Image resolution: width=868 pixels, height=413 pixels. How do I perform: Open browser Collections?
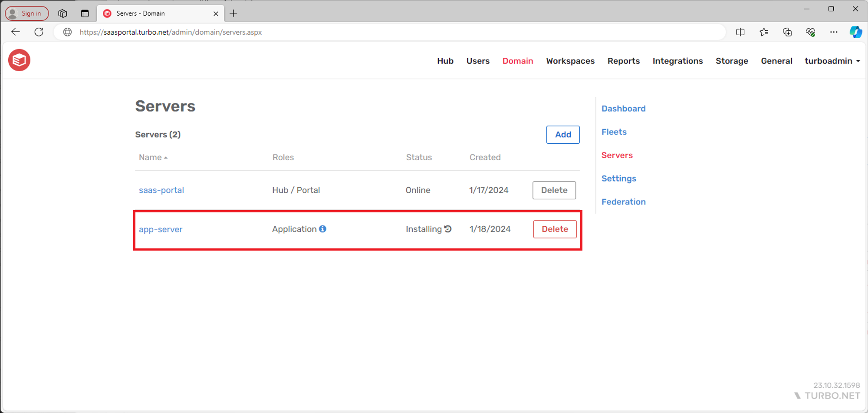[787, 32]
